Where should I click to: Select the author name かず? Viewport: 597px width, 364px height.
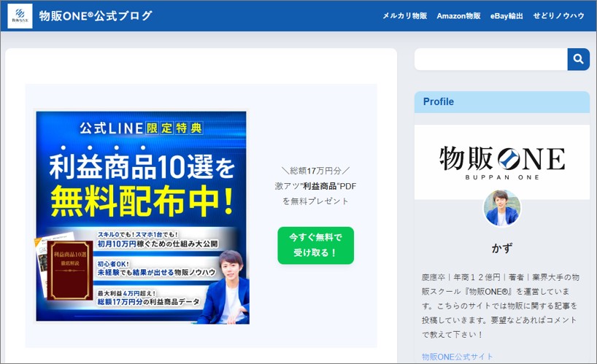tap(502, 248)
